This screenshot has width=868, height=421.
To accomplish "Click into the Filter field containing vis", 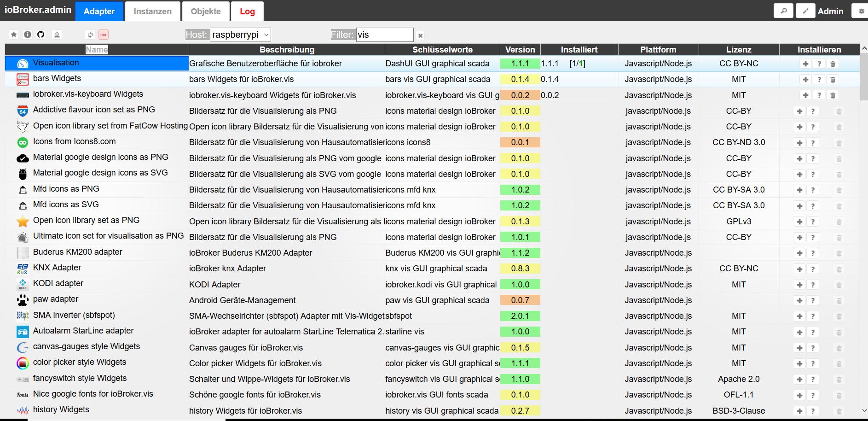I will click(385, 35).
